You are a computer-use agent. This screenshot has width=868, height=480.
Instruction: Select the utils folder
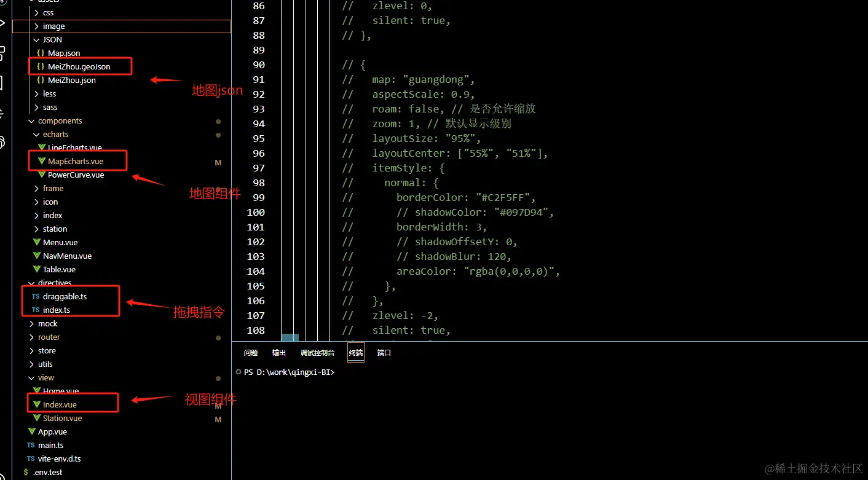pos(45,364)
